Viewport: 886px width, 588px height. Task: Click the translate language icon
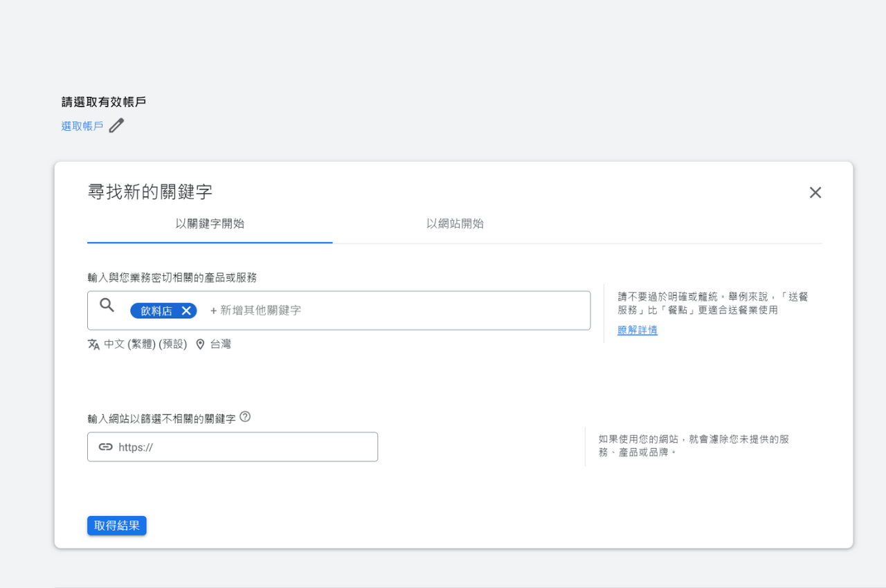point(93,344)
